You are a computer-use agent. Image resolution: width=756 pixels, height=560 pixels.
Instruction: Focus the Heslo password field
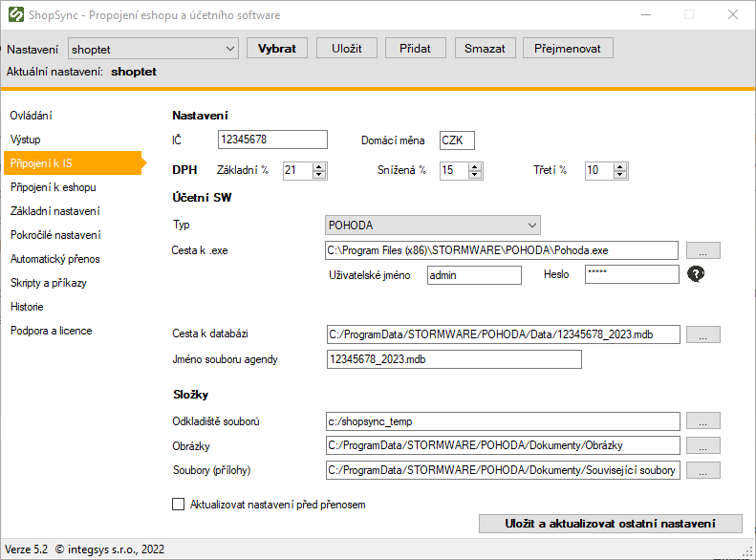pyautogui.click(x=632, y=274)
